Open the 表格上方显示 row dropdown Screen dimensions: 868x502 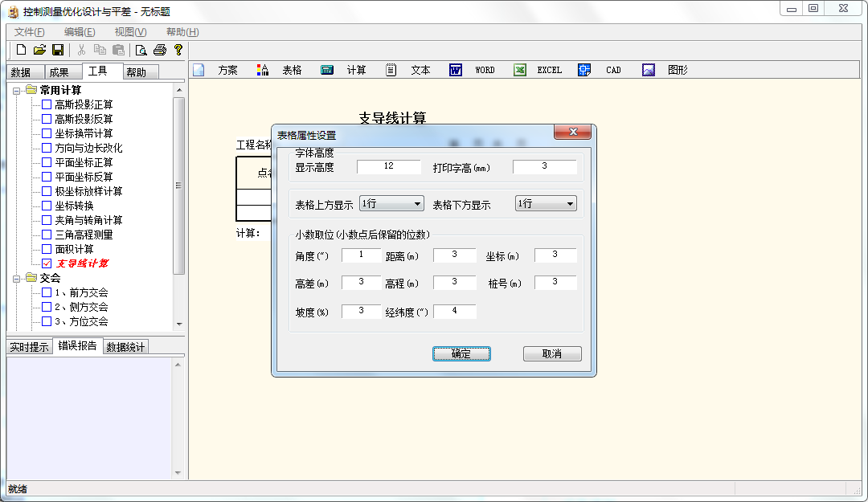pyautogui.click(x=391, y=204)
